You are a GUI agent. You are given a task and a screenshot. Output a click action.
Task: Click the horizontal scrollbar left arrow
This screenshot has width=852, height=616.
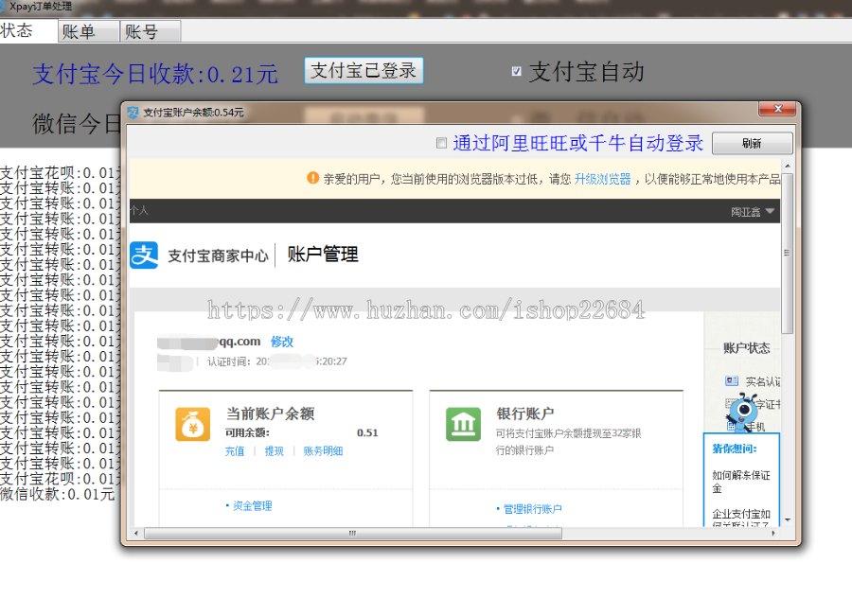click(x=135, y=534)
